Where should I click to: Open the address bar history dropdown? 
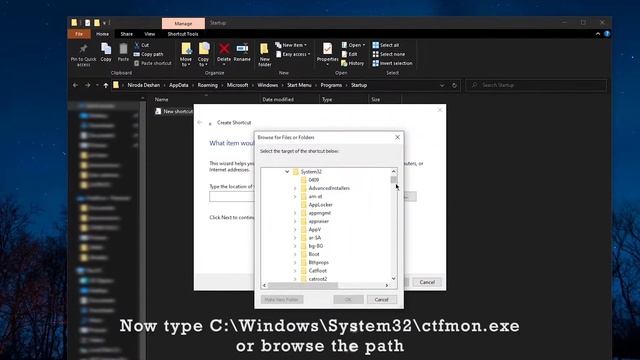click(442, 85)
